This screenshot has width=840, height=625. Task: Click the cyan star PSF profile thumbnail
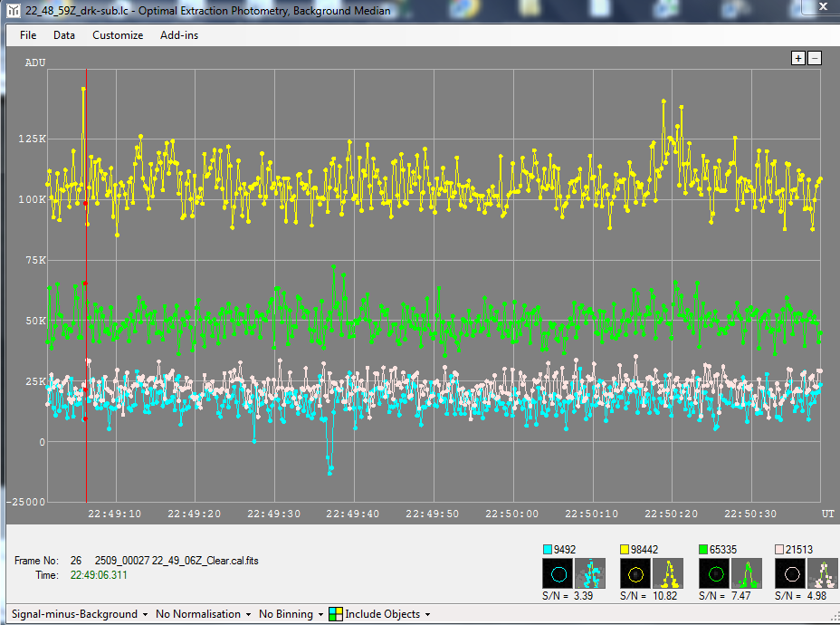pyautogui.click(x=592, y=573)
